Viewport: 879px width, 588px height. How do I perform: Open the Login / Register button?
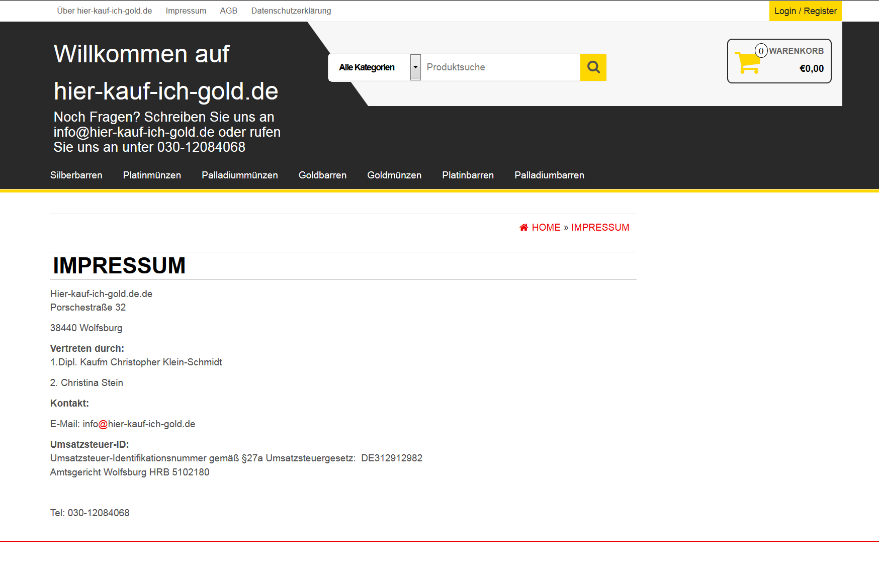(x=805, y=11)
